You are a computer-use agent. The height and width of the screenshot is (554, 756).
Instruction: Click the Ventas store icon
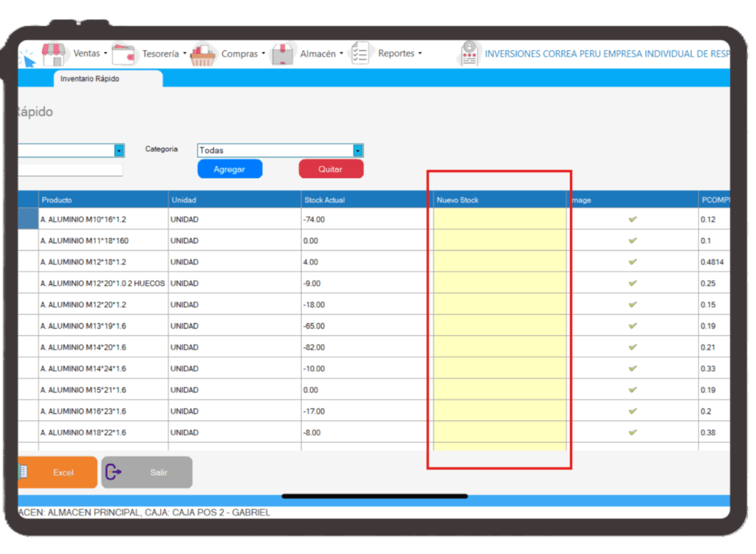point(53,53)
